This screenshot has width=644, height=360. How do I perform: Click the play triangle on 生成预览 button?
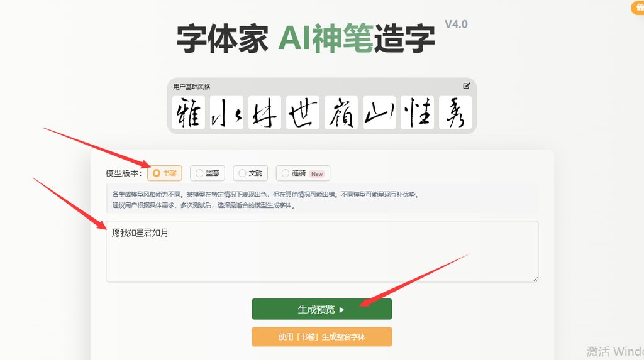(341, 310)
